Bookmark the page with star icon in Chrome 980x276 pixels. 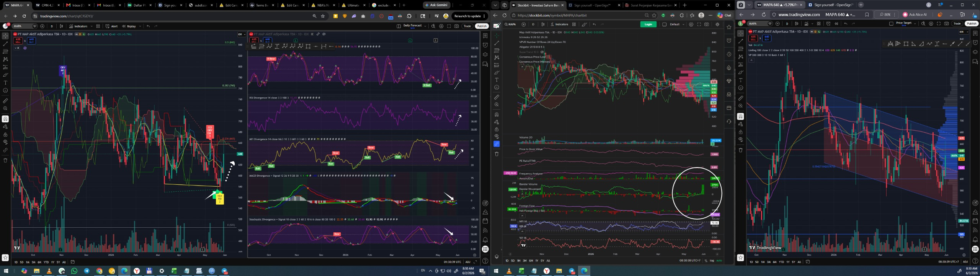tap(323, 16)
